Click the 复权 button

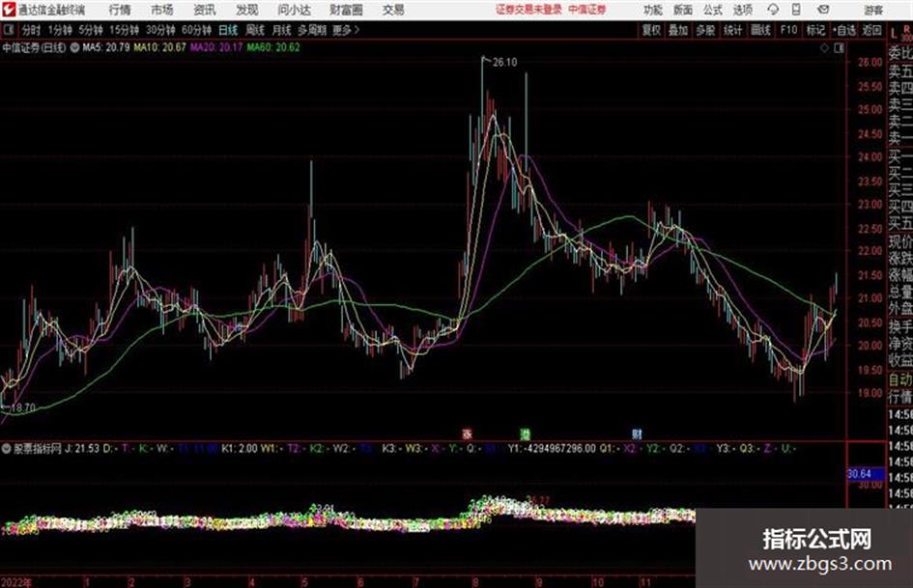651,30
